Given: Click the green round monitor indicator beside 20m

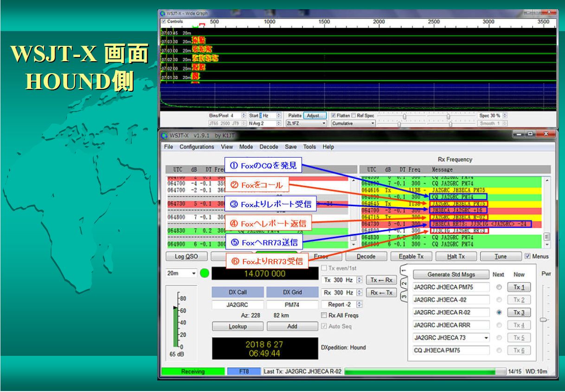Looking at the screenshot, I should pos(205,273).
